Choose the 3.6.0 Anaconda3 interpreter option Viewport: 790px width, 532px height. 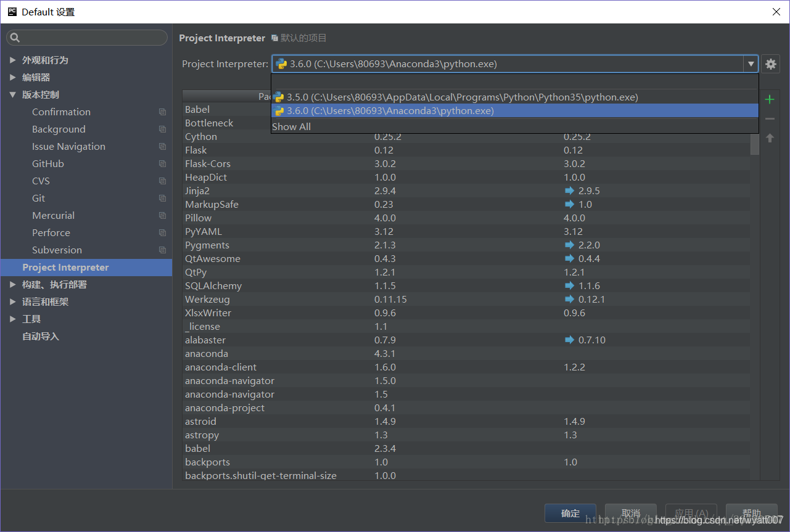[515, 111]
